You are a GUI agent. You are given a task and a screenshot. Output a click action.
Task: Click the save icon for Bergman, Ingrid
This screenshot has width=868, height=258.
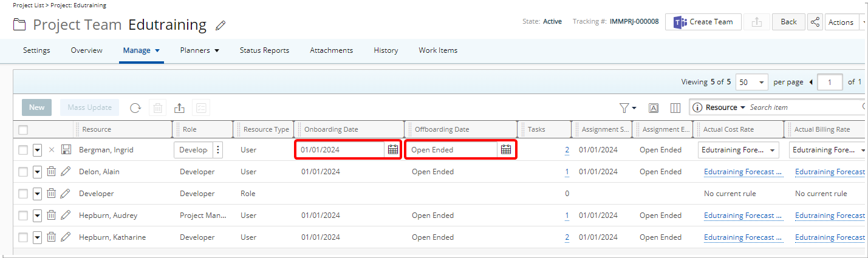tap(66, 150)
